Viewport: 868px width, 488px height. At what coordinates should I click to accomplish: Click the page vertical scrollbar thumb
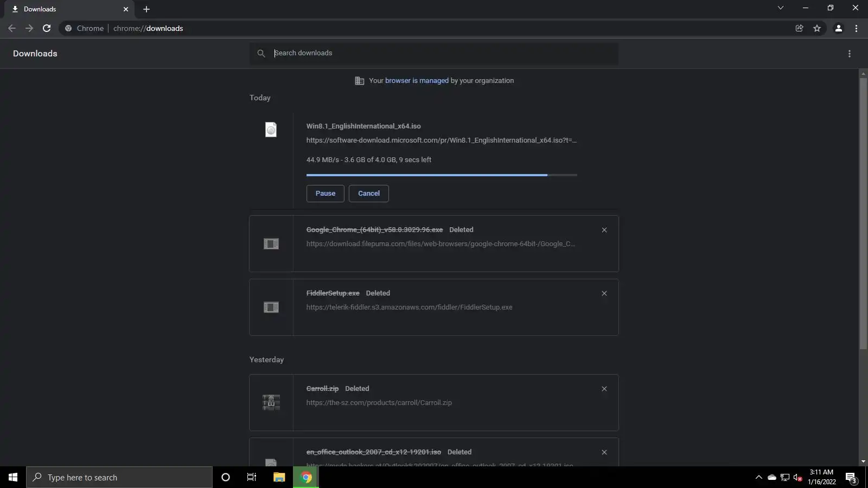pyautogui.click(x=863, y=214)
